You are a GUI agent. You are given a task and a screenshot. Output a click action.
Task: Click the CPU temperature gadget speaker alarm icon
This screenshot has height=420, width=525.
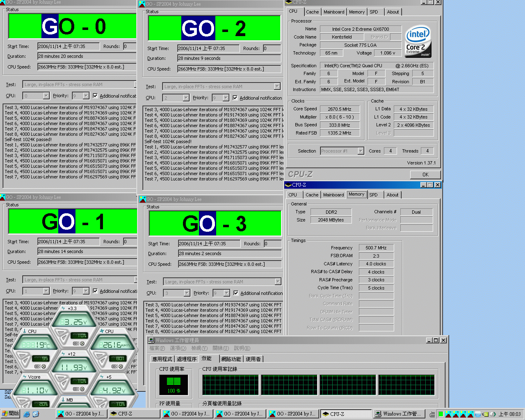pos(37,366)
